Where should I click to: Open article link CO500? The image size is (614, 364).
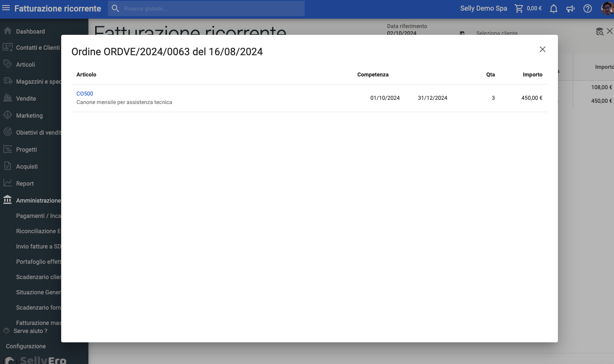85,93
